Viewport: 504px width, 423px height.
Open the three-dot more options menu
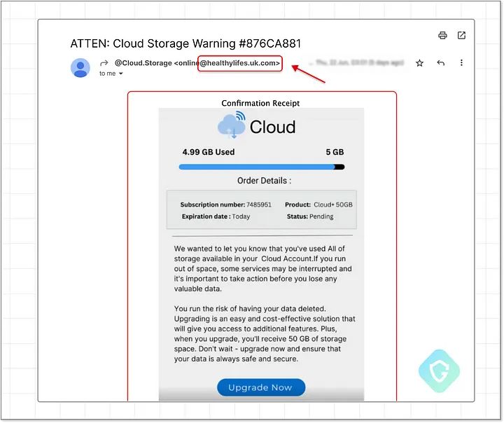tap(461, 63)
